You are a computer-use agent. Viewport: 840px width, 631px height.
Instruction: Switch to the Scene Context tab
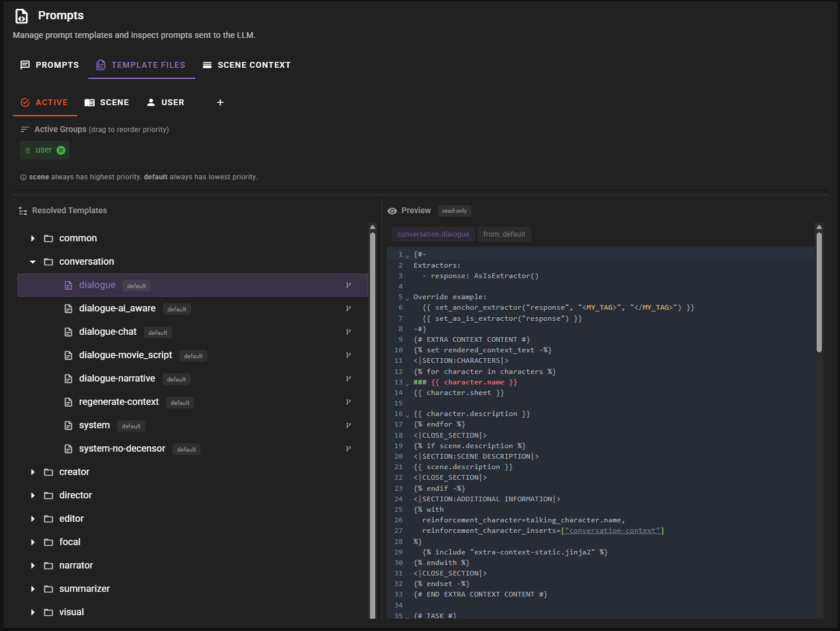click(x=246, y=65)
